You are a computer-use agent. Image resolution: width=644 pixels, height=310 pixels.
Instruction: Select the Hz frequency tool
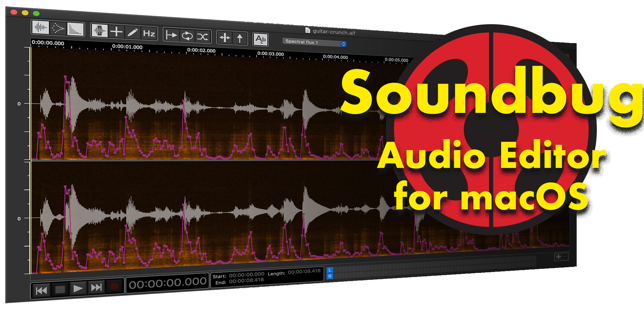[149, 33]
